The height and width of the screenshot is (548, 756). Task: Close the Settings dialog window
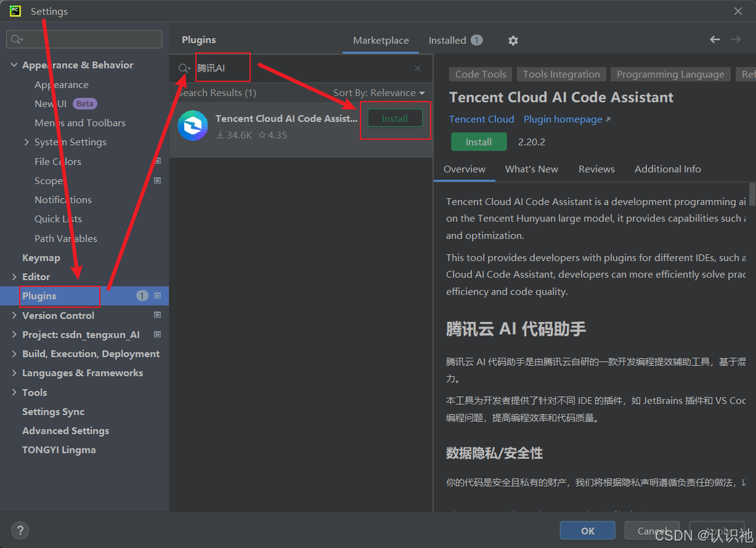738,11
